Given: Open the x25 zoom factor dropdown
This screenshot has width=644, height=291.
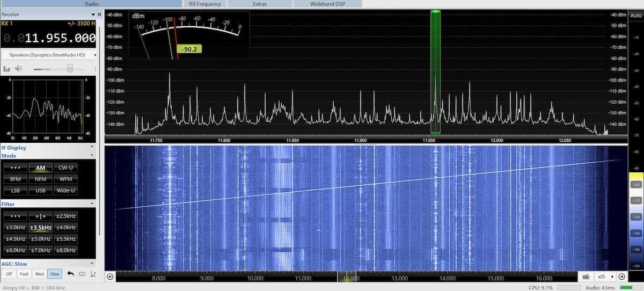Looking at the screenshot, I should (612, 277).
